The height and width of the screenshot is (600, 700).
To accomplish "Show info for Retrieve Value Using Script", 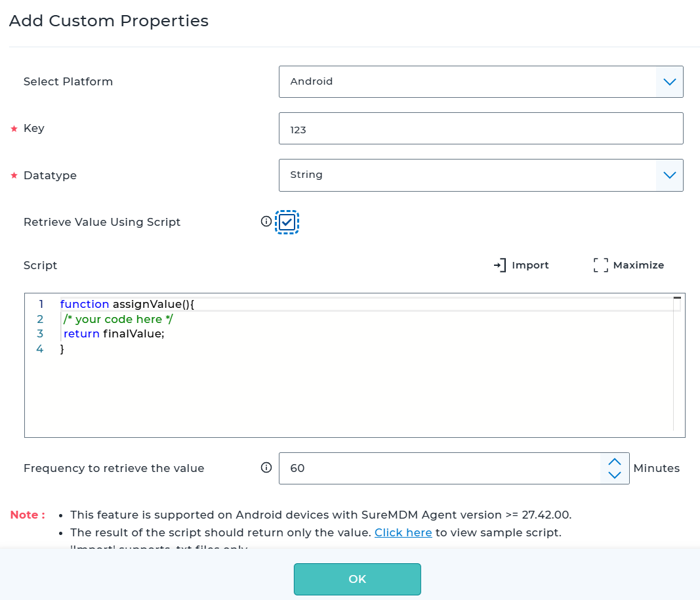I will 266,222.
